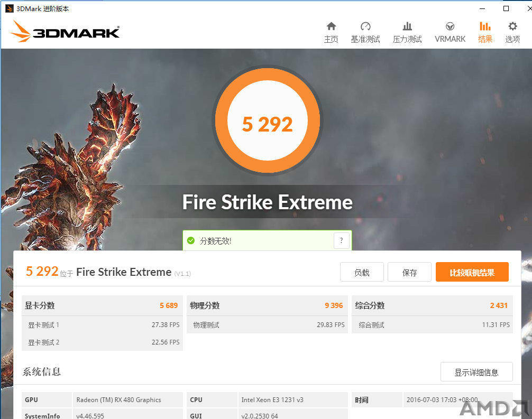Click the 系统信息 section heading
The width and height of the screenshot is (532, 419).
point(41,371)
